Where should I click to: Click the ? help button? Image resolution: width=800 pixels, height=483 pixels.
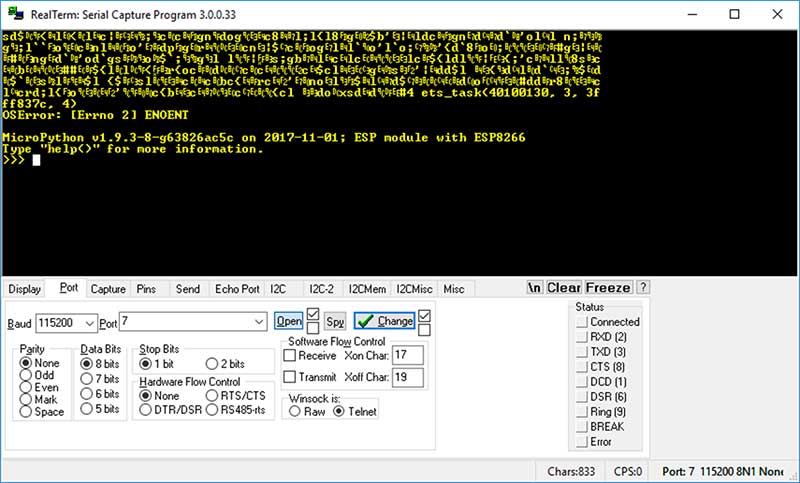643,288
